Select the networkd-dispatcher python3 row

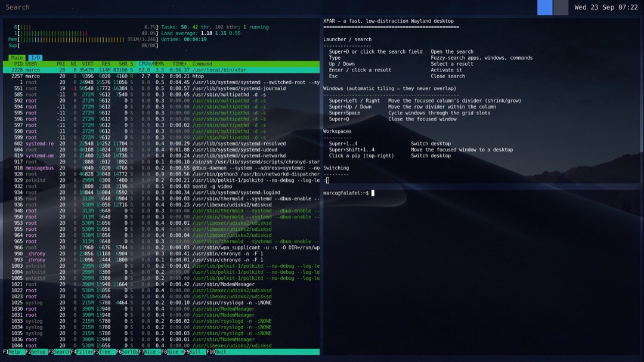click(x=162, y=174)
